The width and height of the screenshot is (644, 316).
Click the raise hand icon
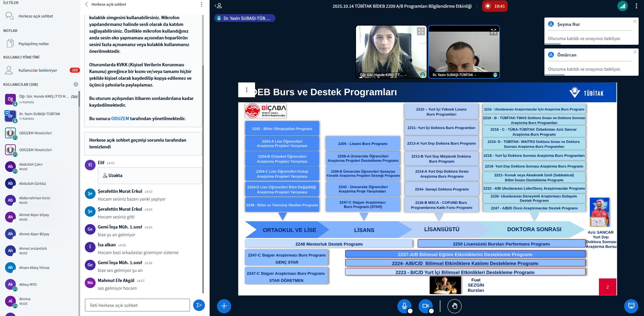455,306
